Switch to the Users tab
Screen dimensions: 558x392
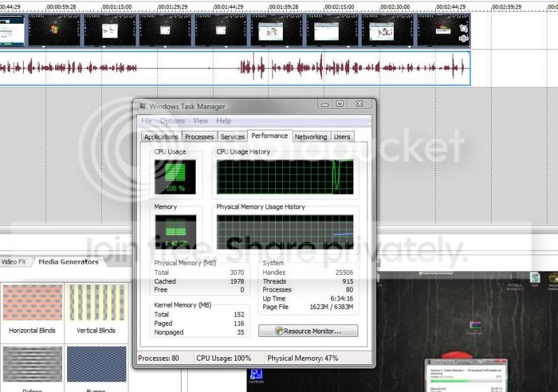tap(342, 137)
